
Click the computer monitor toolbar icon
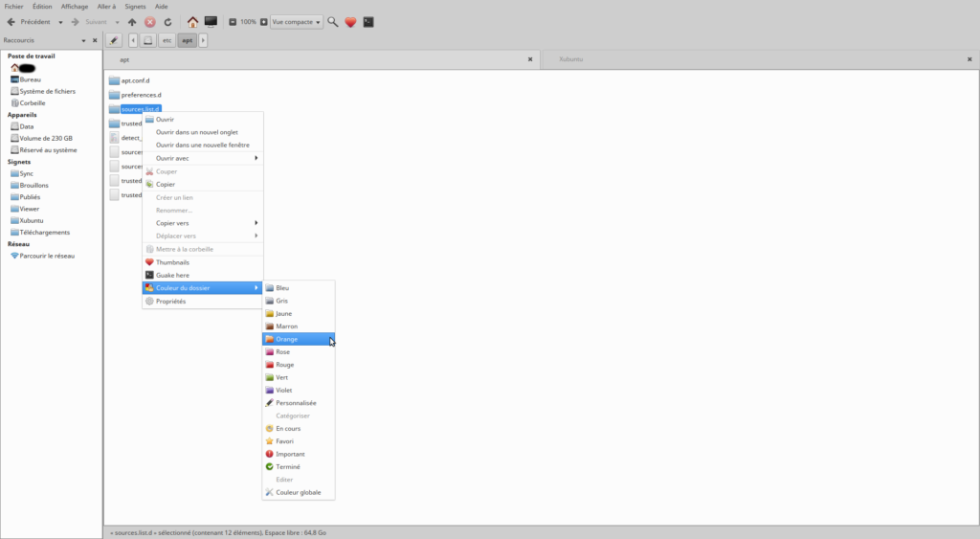pos(211,22)
